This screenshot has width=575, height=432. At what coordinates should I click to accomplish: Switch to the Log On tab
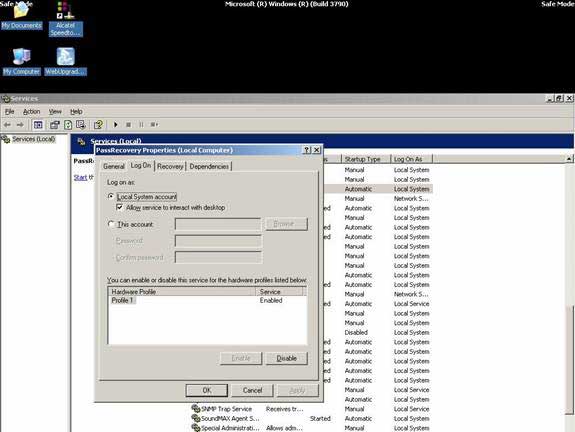point(141,165)
